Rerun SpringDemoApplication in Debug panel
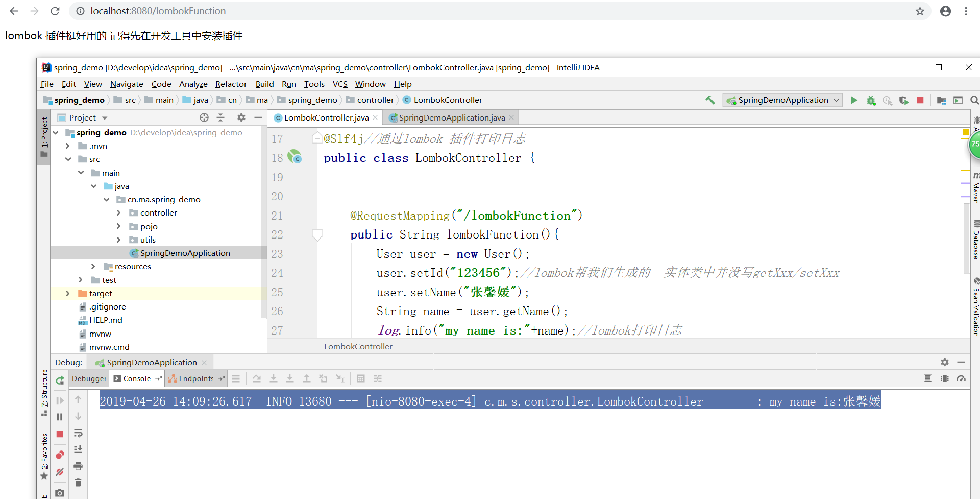The height and width of the screenshot is (499, 980). coord(60,381)
